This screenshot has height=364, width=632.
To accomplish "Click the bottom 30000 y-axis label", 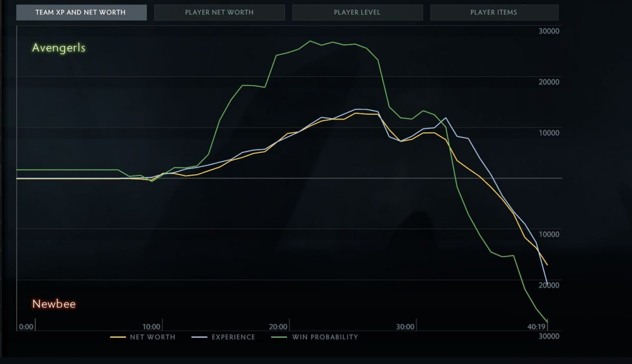I will [x=549, y=336].
